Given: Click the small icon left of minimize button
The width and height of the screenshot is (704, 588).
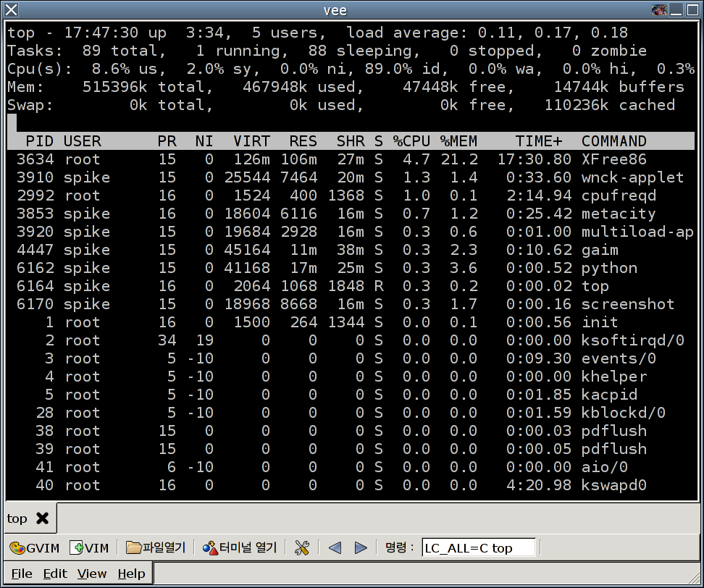Looking at the screenshot, I should [659, 10].
